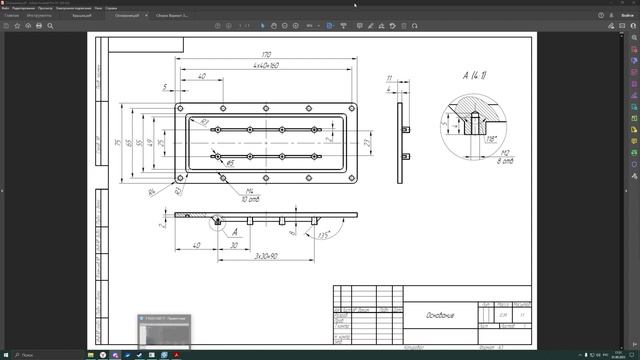The height and width of the screenshot is (360, 640).
Task: Open the Windows notification center
Action: click(631, 355)
